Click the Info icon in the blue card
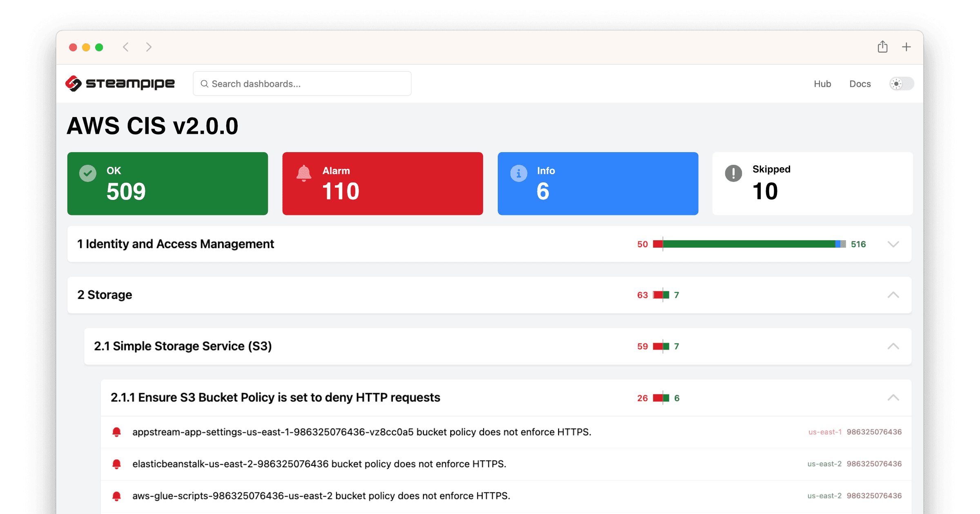980x514 pixels. 518,173
